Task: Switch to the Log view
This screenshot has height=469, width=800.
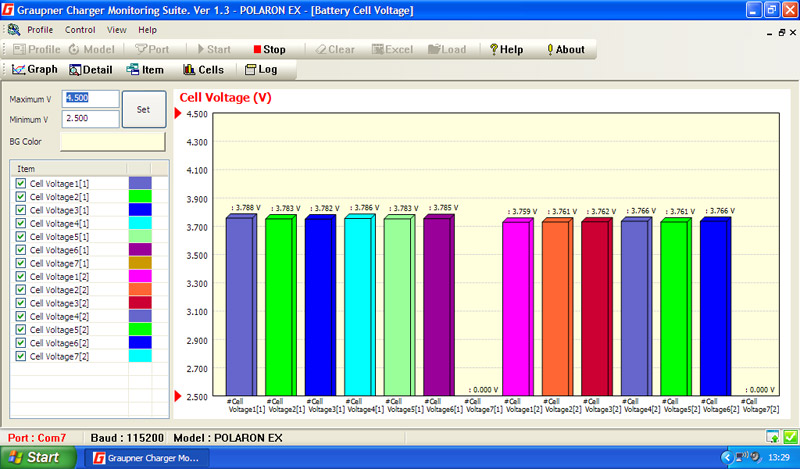Action: coord(261,70)
